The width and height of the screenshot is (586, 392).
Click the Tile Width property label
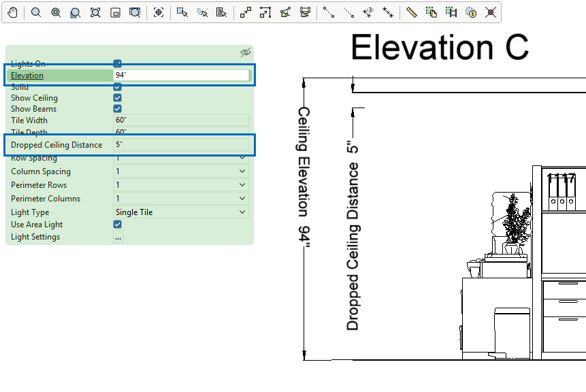[29, 120]
